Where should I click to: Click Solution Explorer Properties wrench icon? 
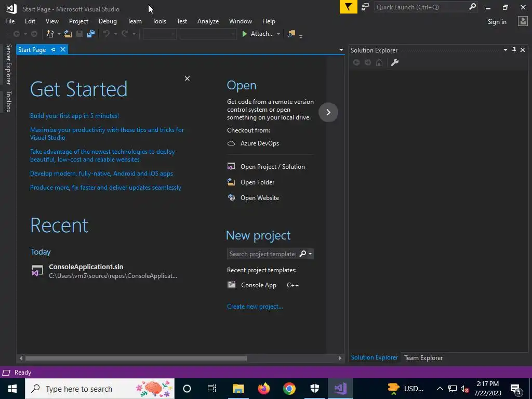(395, 62)
